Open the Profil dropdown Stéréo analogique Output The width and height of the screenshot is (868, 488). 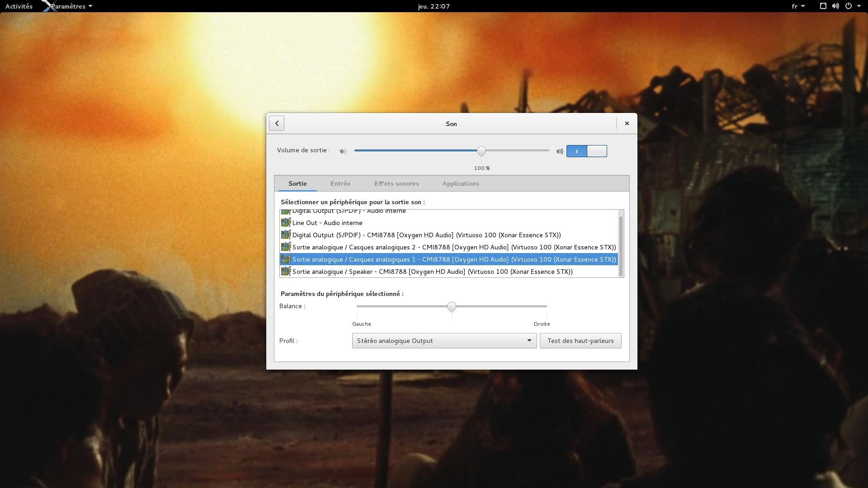(444, 341)
